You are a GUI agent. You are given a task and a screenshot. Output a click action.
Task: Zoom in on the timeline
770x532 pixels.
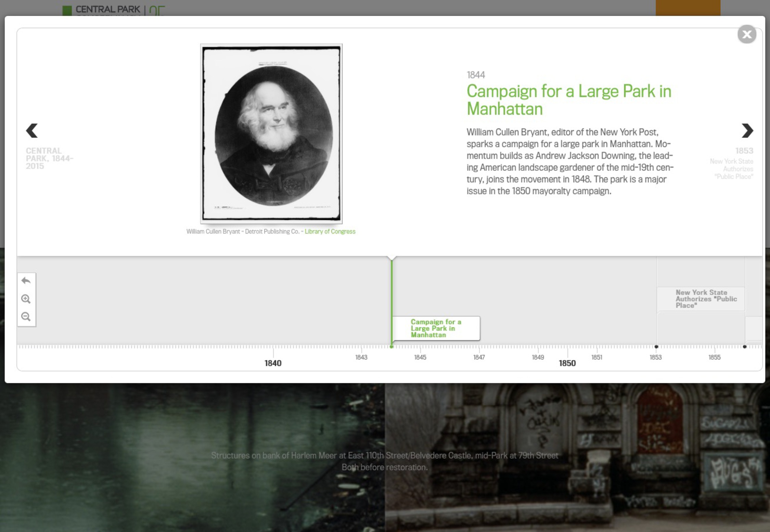click(26, 299)
